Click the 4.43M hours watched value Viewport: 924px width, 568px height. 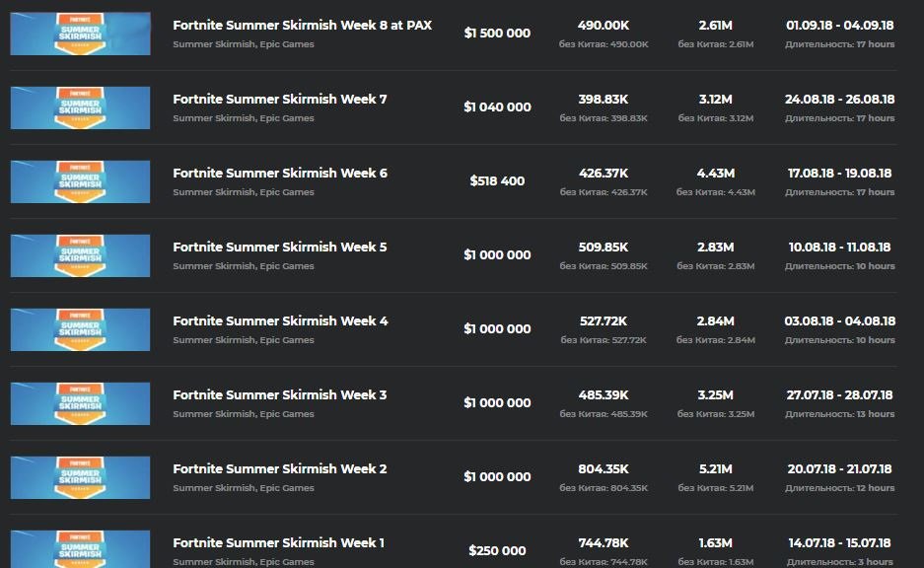[715, 173]
